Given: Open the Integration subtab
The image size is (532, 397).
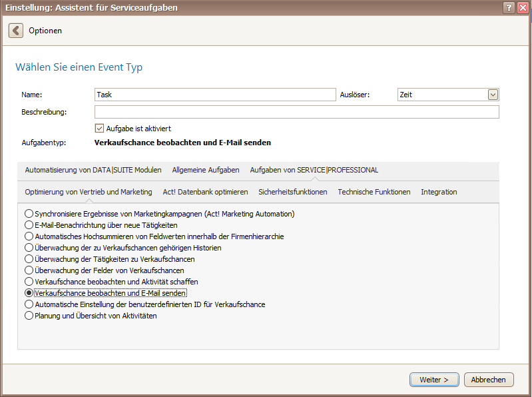Looking at the screenshot, I should (x=439, y=192).
